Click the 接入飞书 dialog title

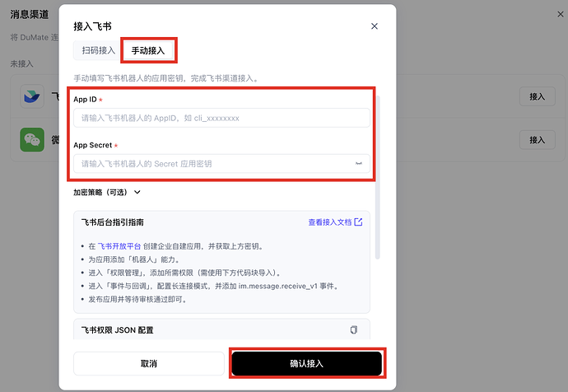[92, 26]
